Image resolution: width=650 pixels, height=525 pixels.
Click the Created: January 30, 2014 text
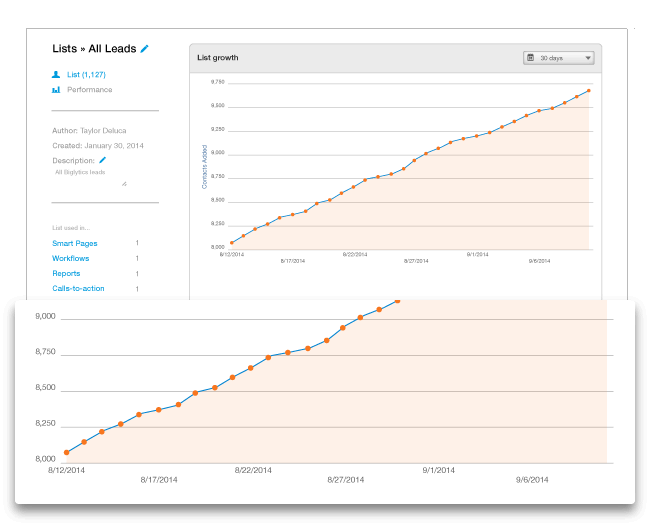pos(98,146)
